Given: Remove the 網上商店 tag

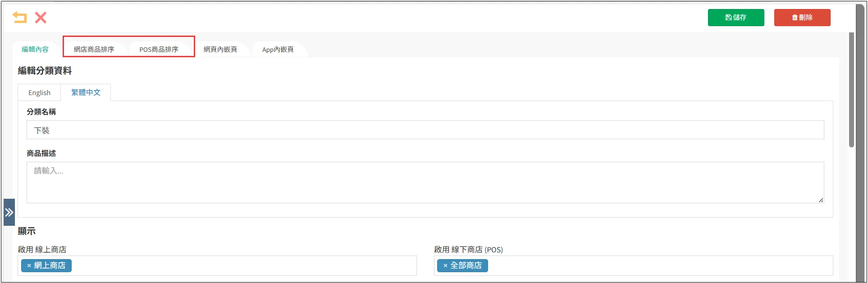Looking at the screenshot, I should tap(29, 266).
